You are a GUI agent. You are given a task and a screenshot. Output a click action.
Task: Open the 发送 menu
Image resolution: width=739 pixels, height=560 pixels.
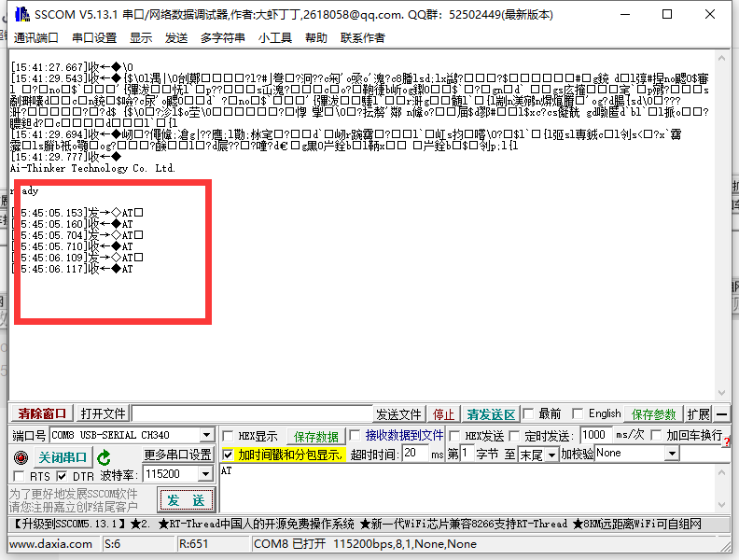[x=176, y=37]
